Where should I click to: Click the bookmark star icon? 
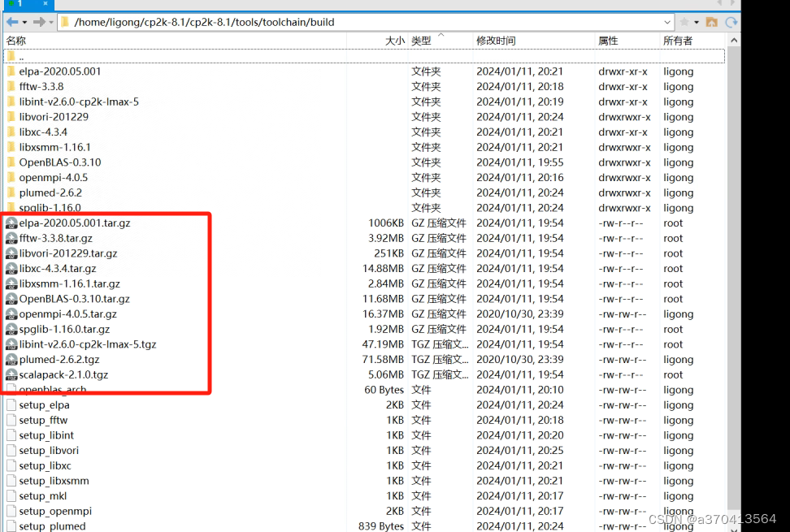pyautogui.click(x=684, y=23)
